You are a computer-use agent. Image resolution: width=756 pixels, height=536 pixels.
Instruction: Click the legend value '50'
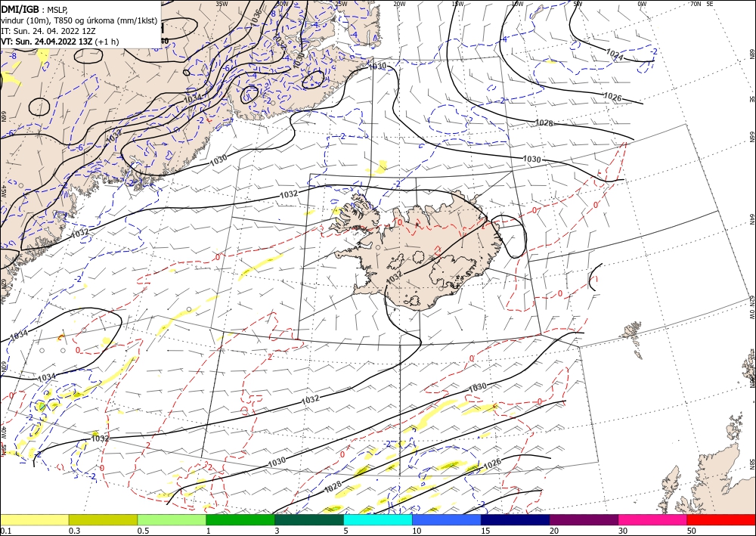point(692,531)
